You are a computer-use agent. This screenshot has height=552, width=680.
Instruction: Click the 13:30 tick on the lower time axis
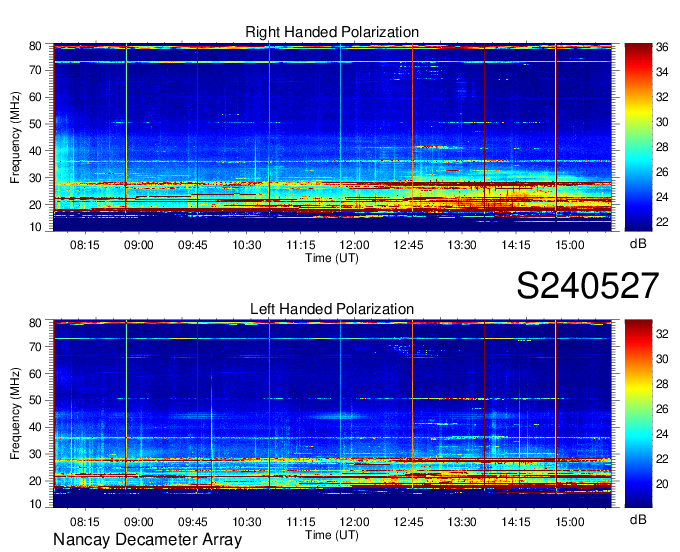(462, 522)
